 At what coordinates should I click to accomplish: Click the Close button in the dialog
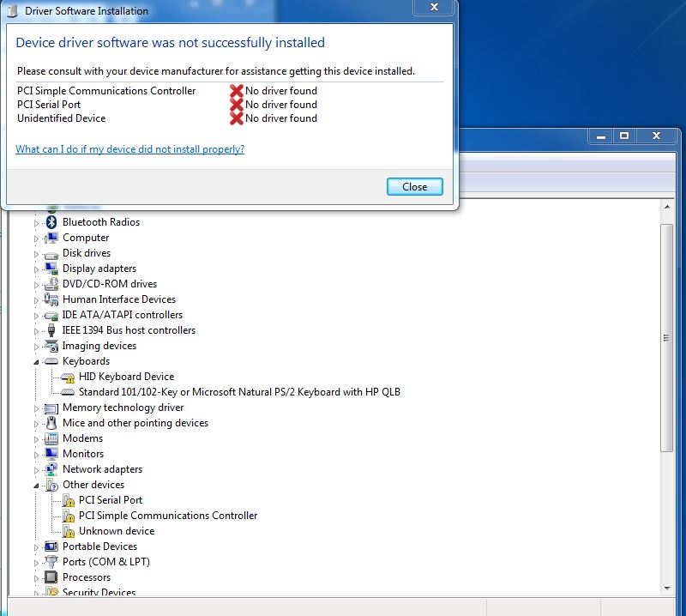pos(414,186)
